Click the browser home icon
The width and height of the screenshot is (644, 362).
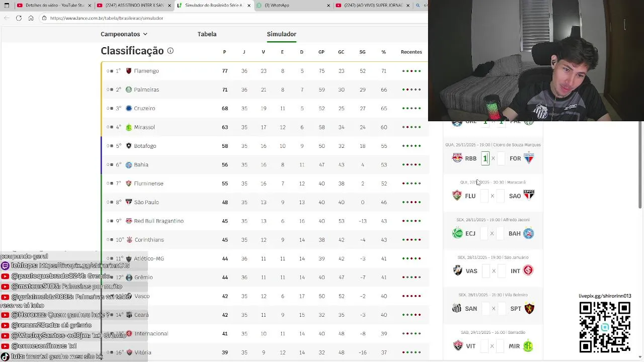[x=31, y=18]
